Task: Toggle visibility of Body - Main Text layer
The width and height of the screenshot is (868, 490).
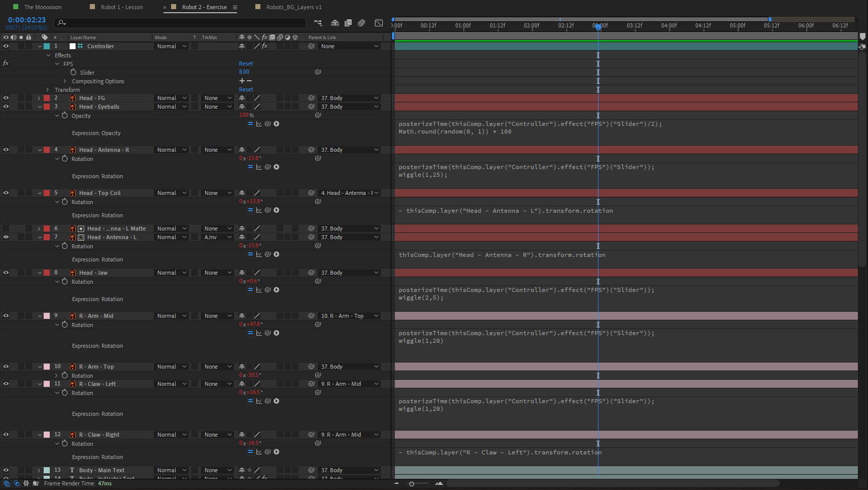Action: [6, 470]
